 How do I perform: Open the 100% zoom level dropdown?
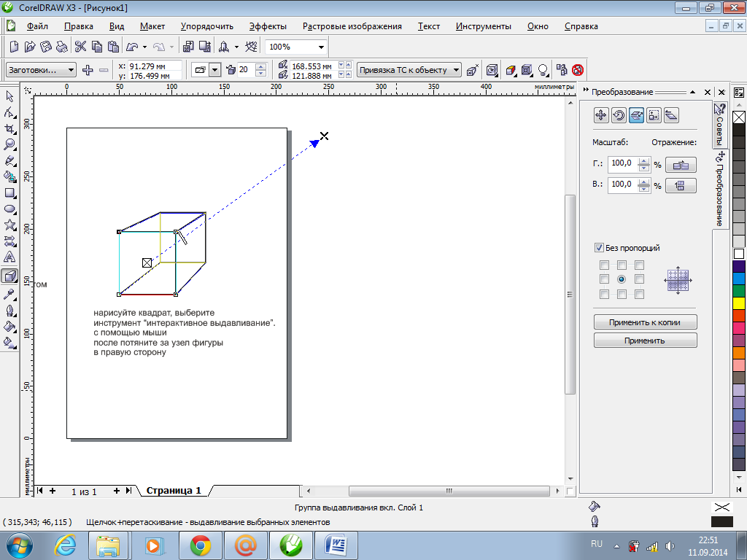coord(320,47)
